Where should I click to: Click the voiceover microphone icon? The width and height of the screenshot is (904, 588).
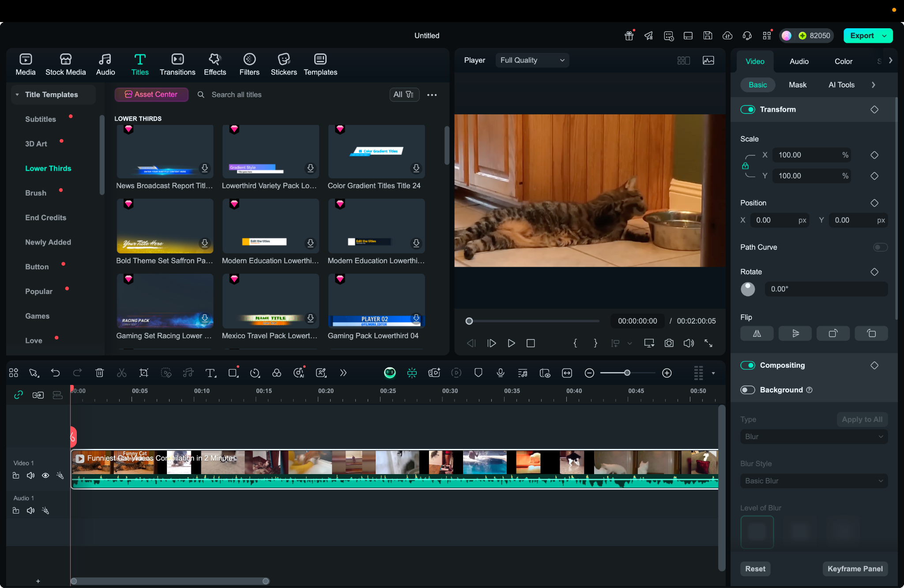pos(501,373)
